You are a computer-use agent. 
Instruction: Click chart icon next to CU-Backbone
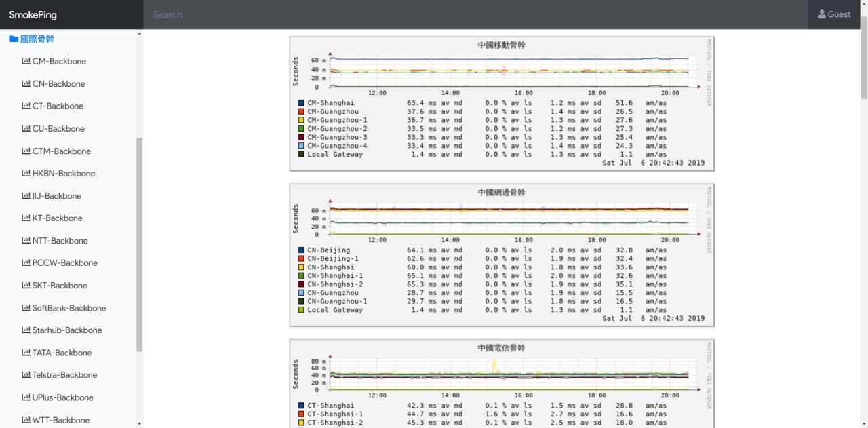pyautogui.click(x=26, y=129)
